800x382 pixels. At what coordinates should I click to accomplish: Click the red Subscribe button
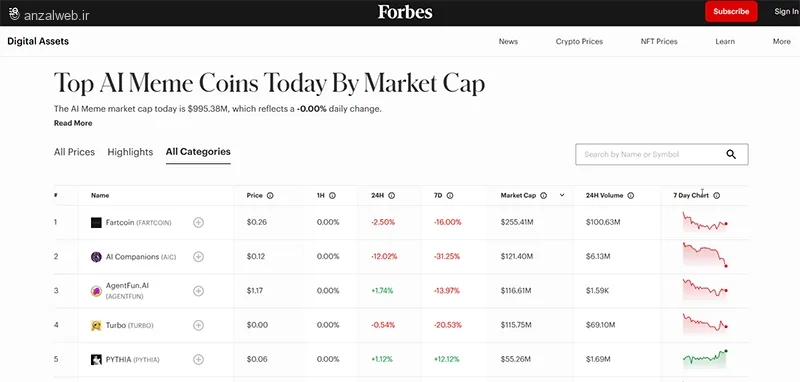[x=731, y=11]
